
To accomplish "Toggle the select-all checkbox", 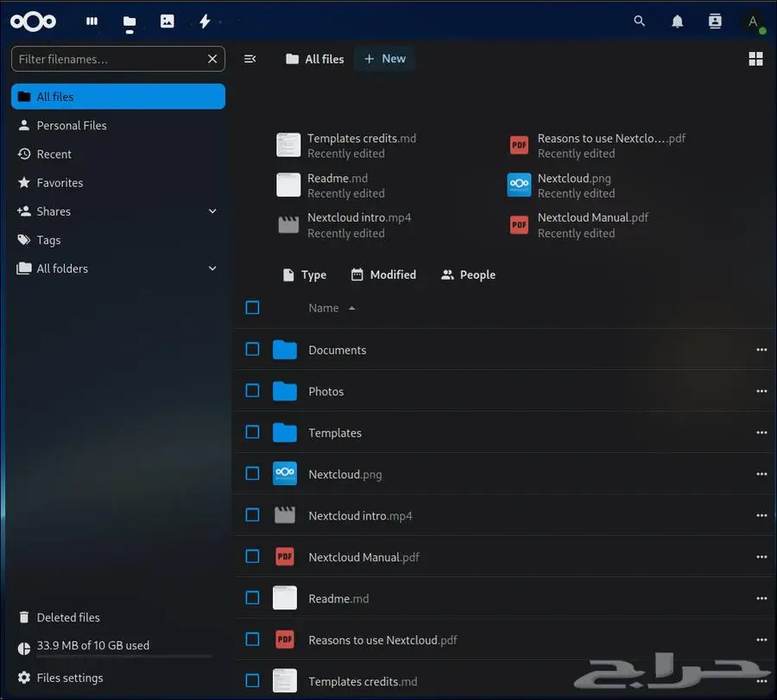I will pos(252,307).
